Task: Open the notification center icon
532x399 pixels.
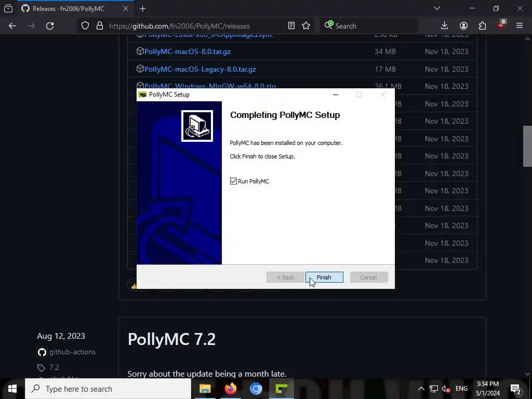Action: 516,389
